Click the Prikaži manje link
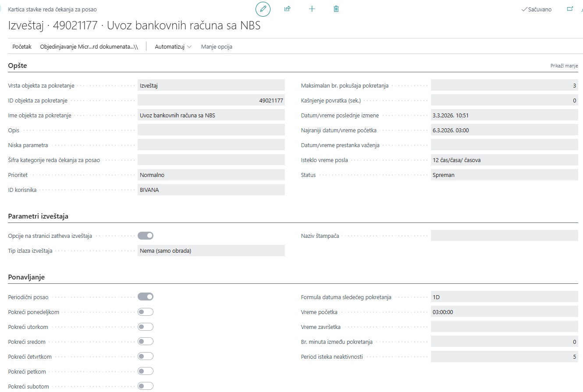Image resolution: width=583 pixels, height=392 pixels. (x=564, y=66)
